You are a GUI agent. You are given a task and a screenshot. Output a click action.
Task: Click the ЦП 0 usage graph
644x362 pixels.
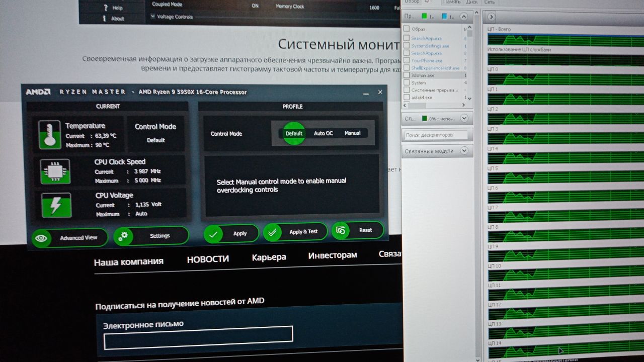[x=566, y=79]
